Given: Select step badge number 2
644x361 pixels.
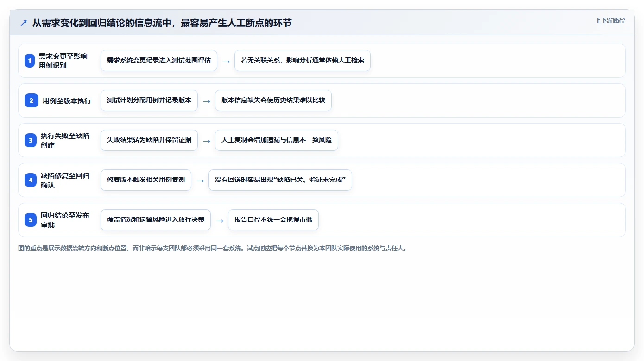Looking at the screenshot, I should tap(32, 100).
